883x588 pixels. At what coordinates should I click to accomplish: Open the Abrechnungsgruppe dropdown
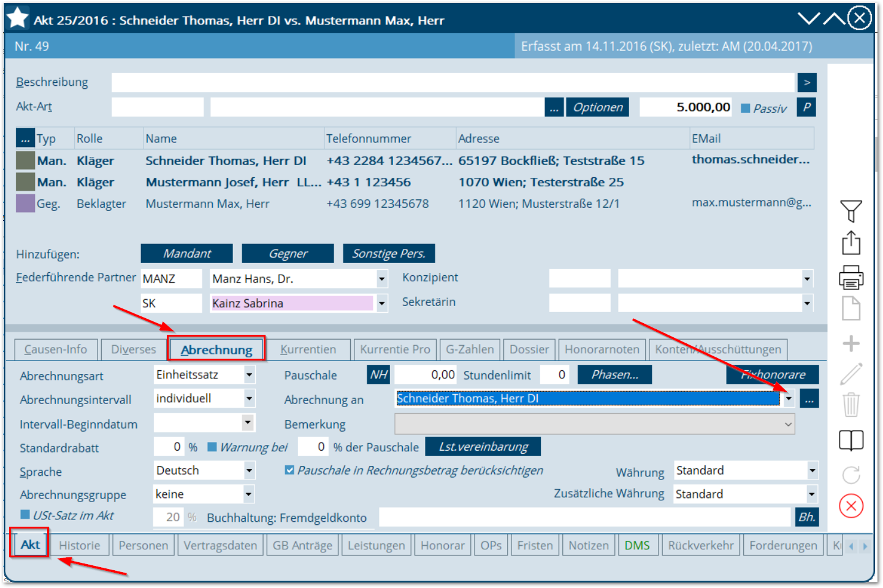tap(249, 494)
